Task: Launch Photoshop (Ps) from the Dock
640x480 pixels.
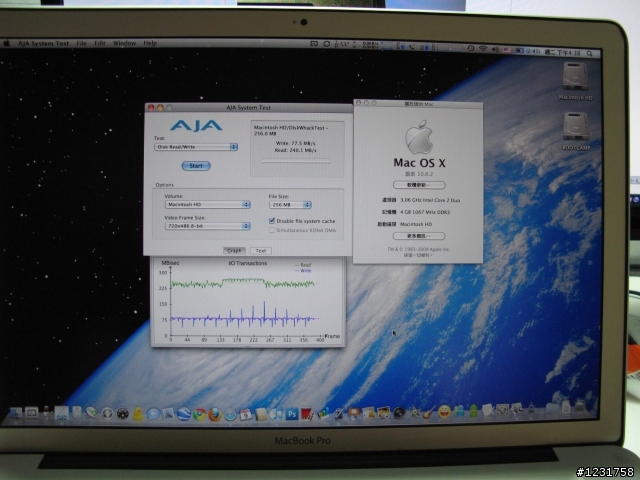Action: tap(292, 414)
